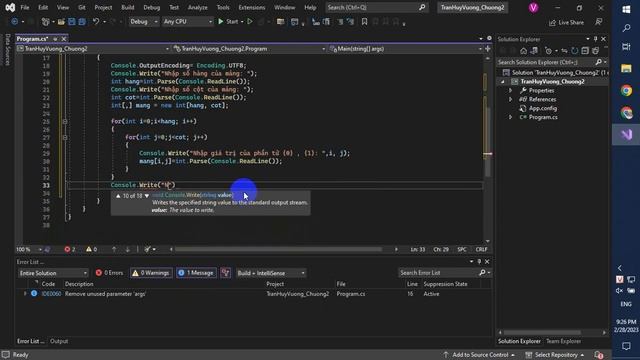Click the Sync with Active Document icon

(x=564, y=51)
